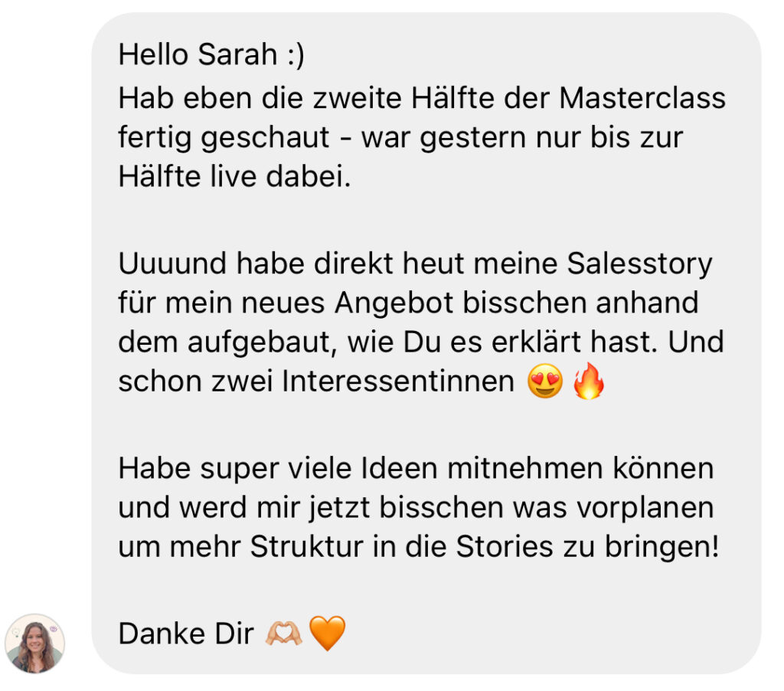Click the phrase "fertig geschaut"
This screenshot has height=691, width=784.
click(224, 138)
